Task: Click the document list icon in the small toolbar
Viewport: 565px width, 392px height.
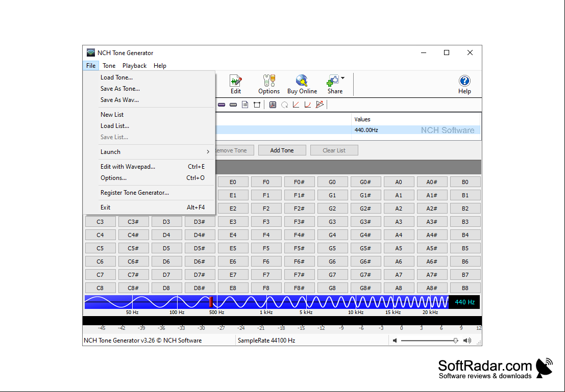Action: [245, 104]
